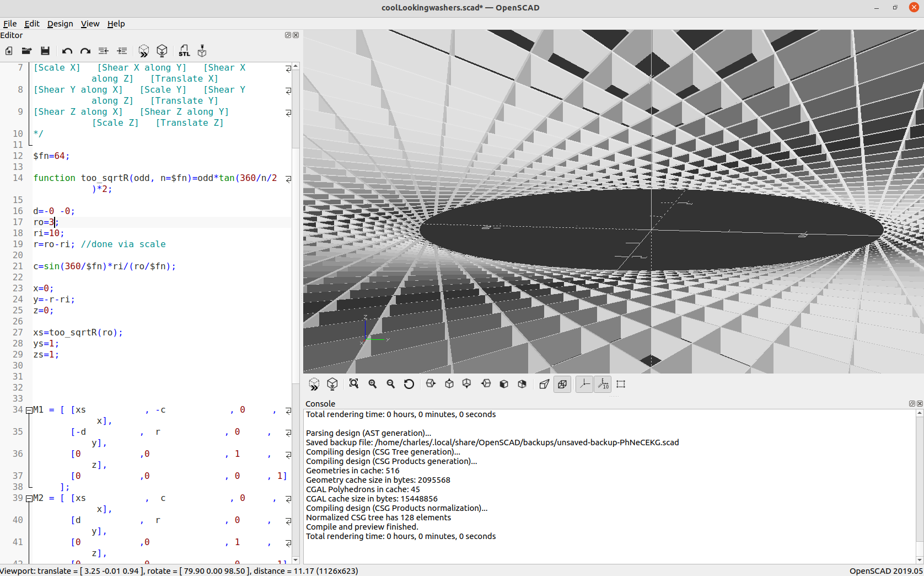Collapse the M2 matrix code fold
The image size is (924, 576).
[29, 498]
